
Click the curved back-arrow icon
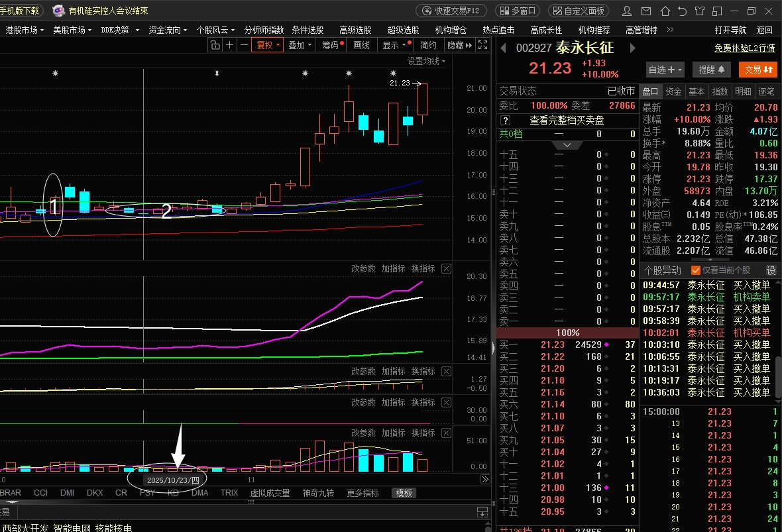[682, 11]
